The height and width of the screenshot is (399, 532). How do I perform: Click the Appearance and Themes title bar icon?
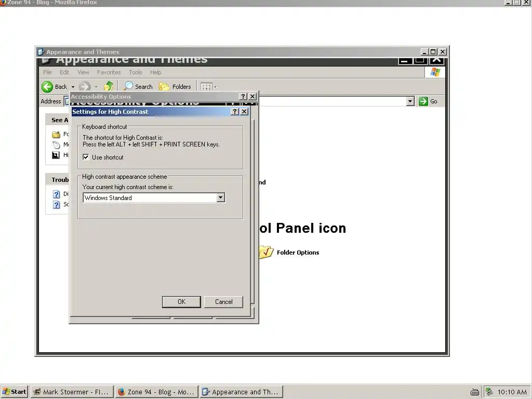coord(41,52)
